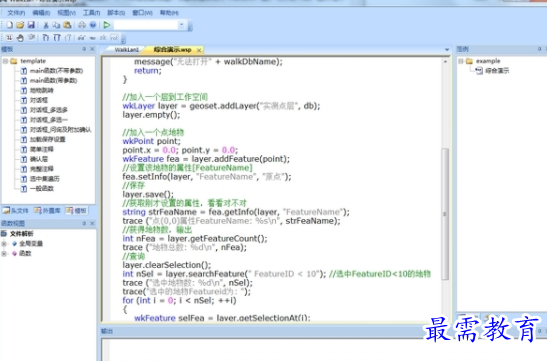Open the 窗口(W) menu

coord(142,13)
